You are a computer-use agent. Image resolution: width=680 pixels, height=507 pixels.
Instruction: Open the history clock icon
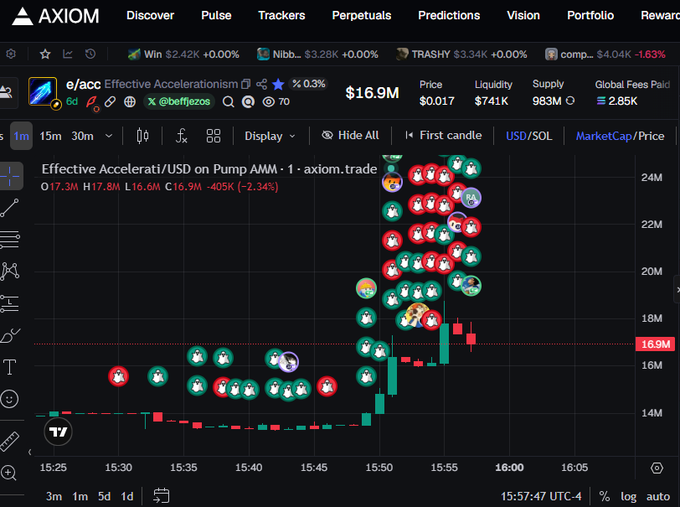(x=90, y=54)
